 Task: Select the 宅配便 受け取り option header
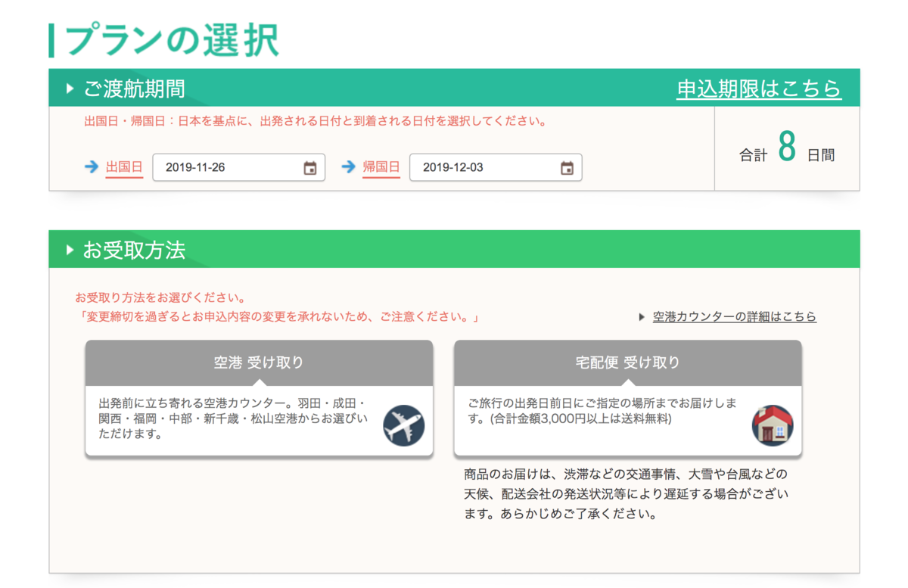point(627,362)
